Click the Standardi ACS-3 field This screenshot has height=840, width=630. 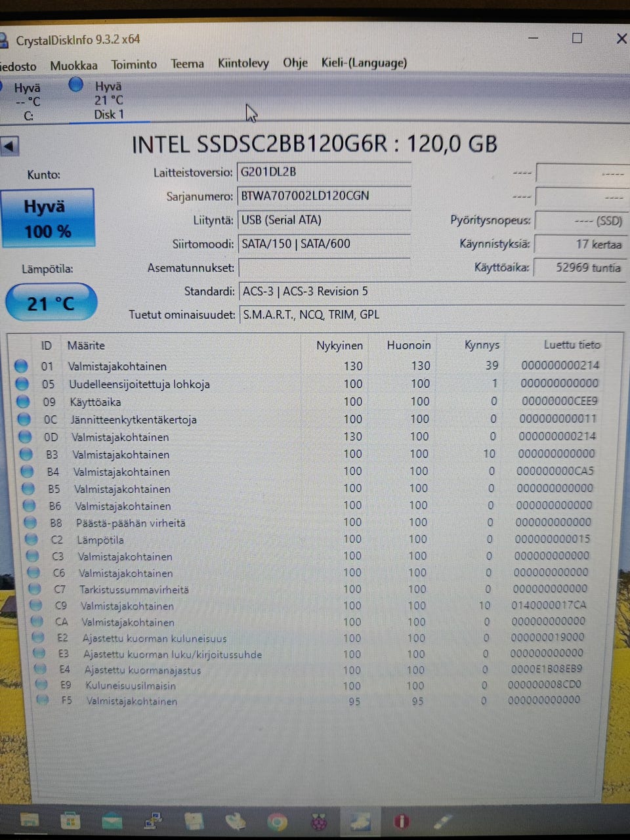[x=431, y=291]
